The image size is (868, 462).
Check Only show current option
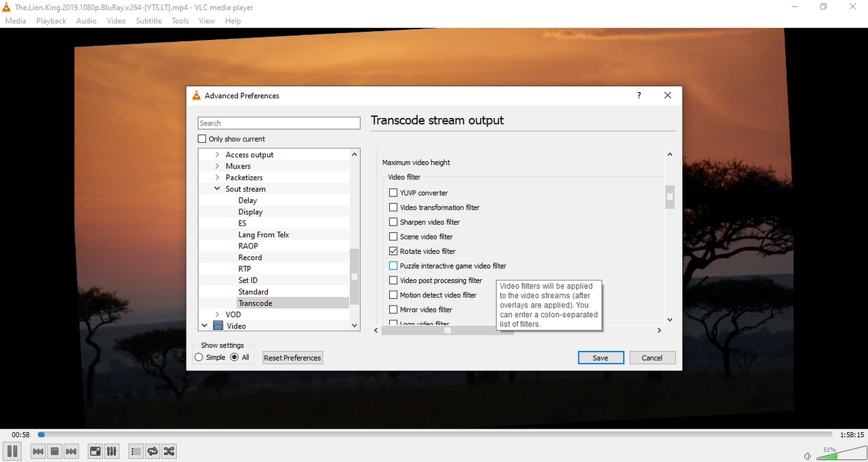202,139
